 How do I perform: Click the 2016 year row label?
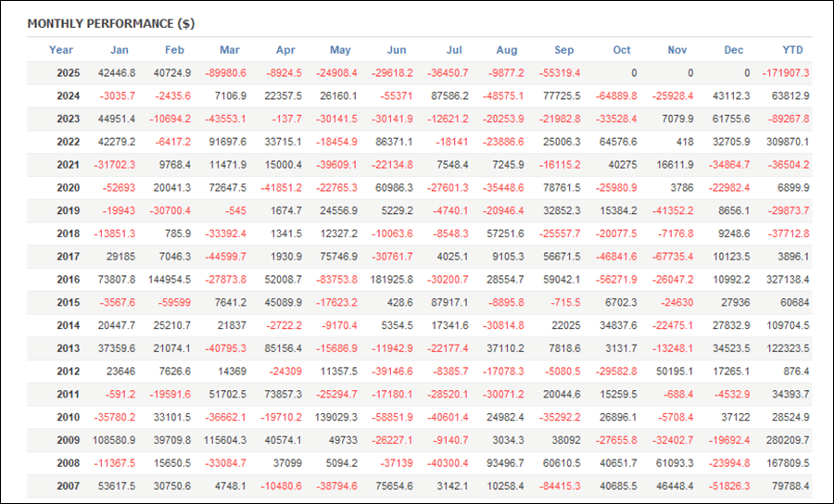66,279
